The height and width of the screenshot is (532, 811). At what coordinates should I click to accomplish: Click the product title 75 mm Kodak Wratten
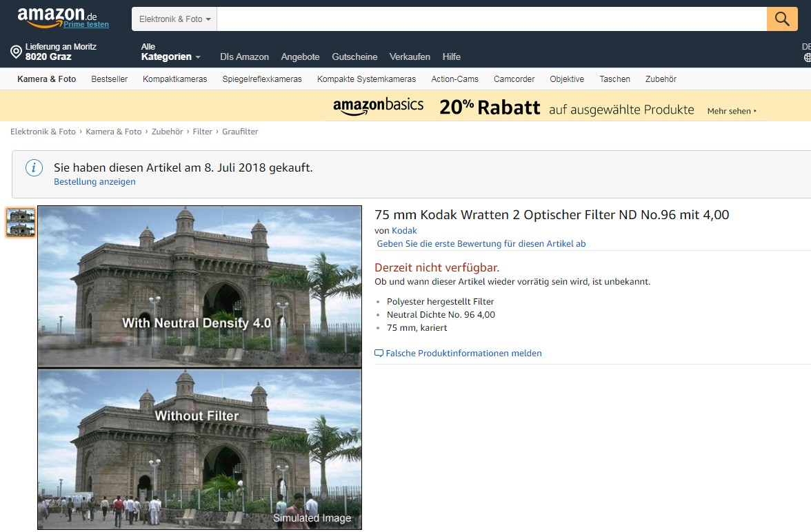tap(552, 214)
